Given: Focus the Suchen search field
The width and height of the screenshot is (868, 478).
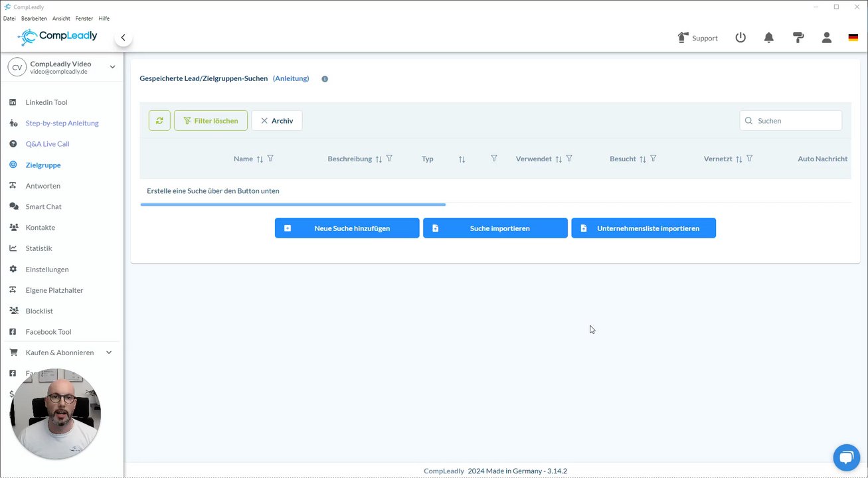Looking at the screenshot, I should (791, 121).
